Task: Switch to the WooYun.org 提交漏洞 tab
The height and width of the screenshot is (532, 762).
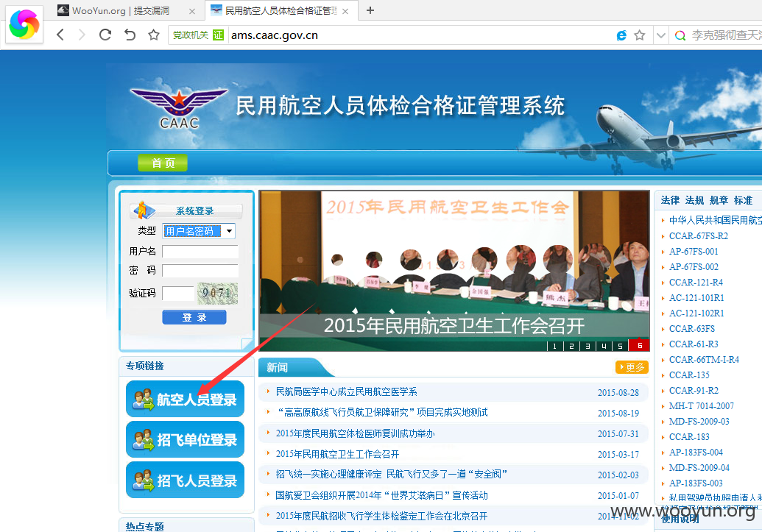Action: (x=121, y=11)
